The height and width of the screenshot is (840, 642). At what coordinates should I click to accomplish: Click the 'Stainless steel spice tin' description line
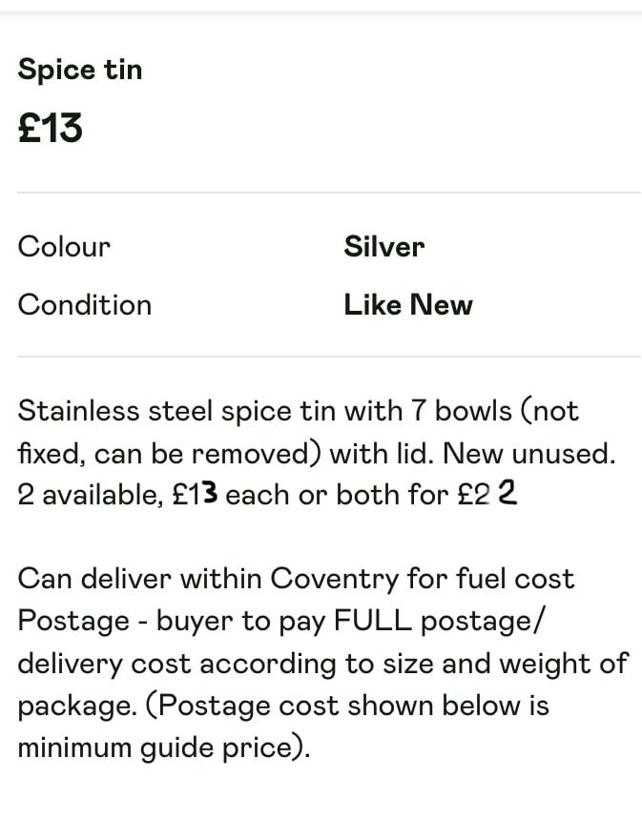pyautogui.click(x=298, y=412)
